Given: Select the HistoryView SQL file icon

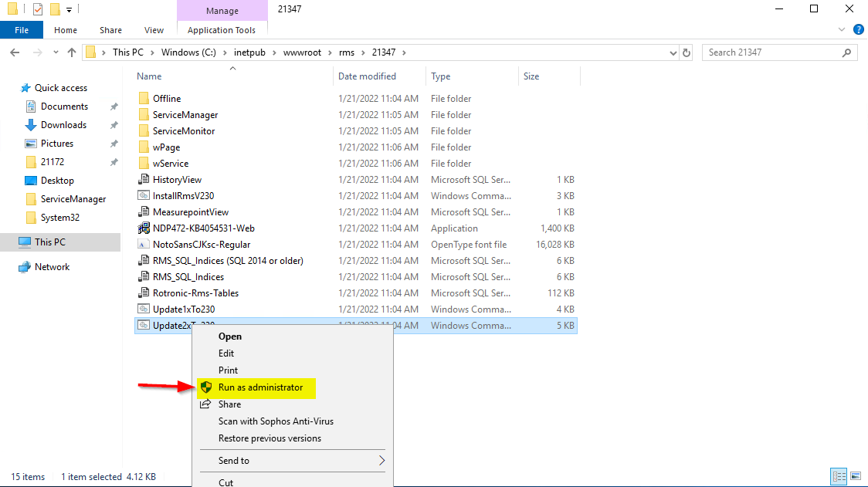Looking at the screenshot, I should (x=144, y=179).
